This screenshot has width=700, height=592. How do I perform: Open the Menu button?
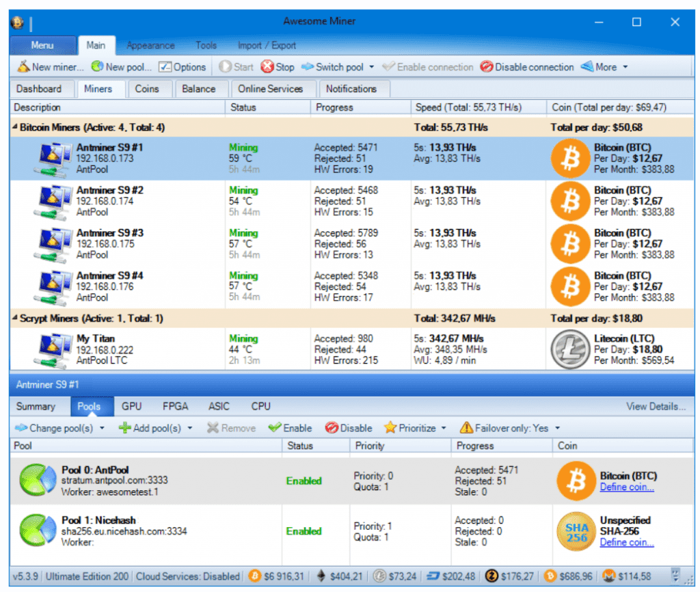coord(42,46)
